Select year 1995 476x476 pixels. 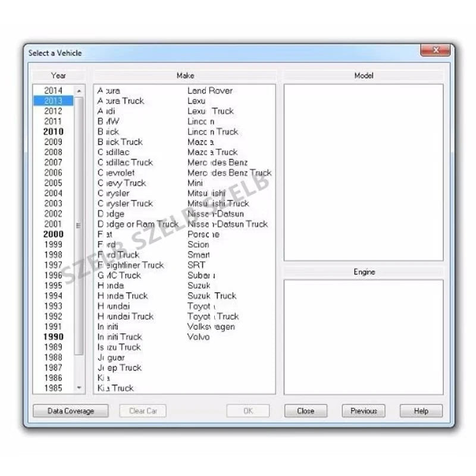53,286
